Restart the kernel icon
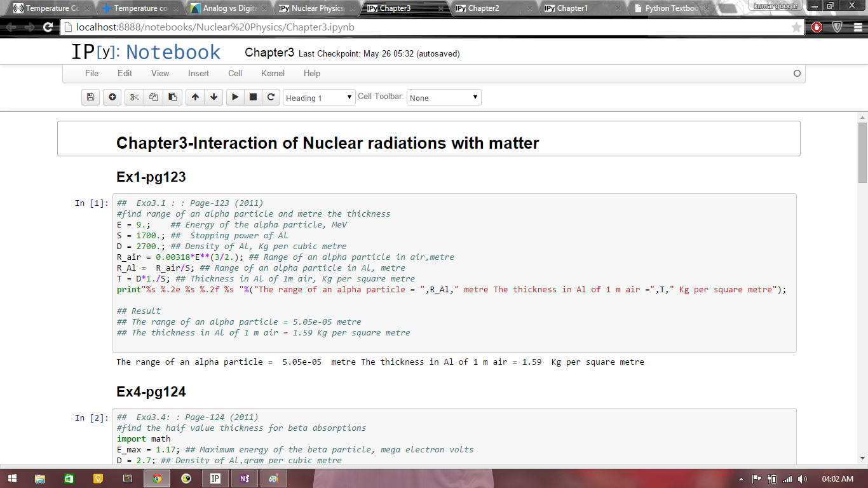This screenshot has height=488, width=868. pos(271,97)
